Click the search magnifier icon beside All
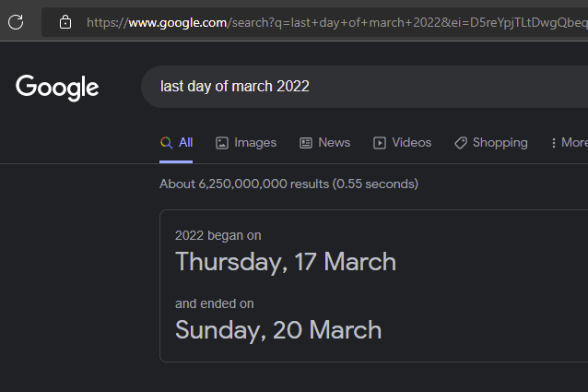 pos(167,143)
